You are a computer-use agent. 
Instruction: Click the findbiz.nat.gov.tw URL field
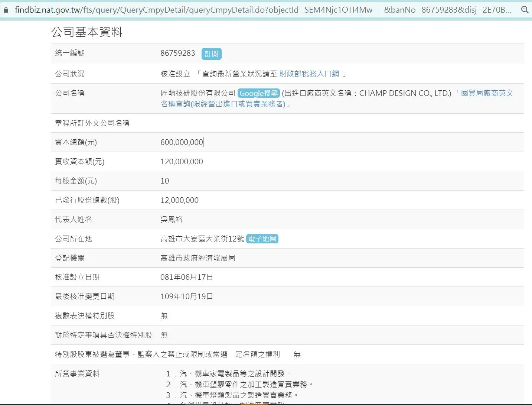pos(260,10)
